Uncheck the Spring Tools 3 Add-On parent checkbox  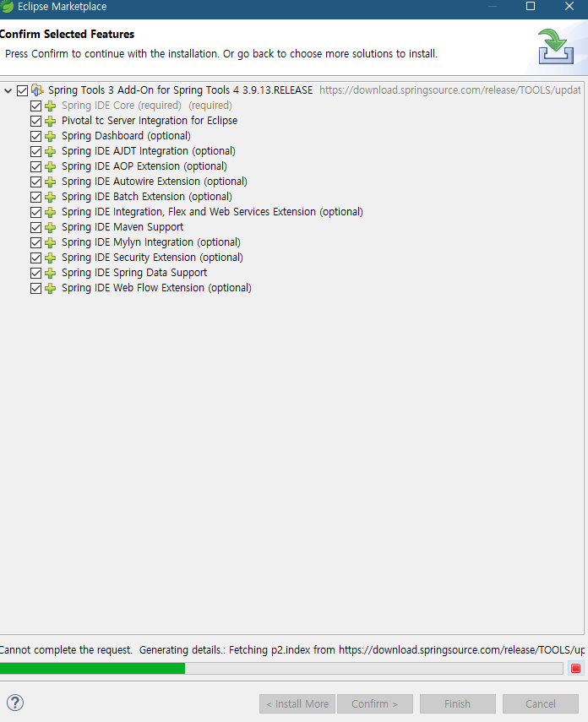(22, 90)
